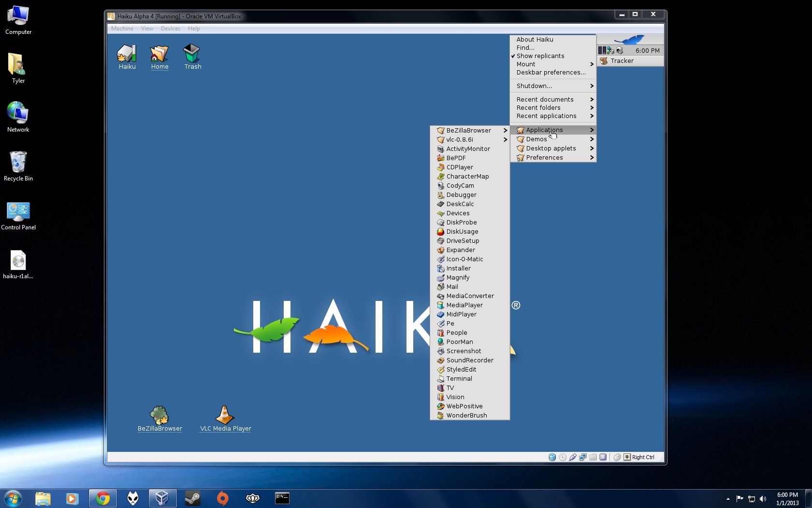
Task: Open the Trash icon in Haiku
Action: (192, 54)
